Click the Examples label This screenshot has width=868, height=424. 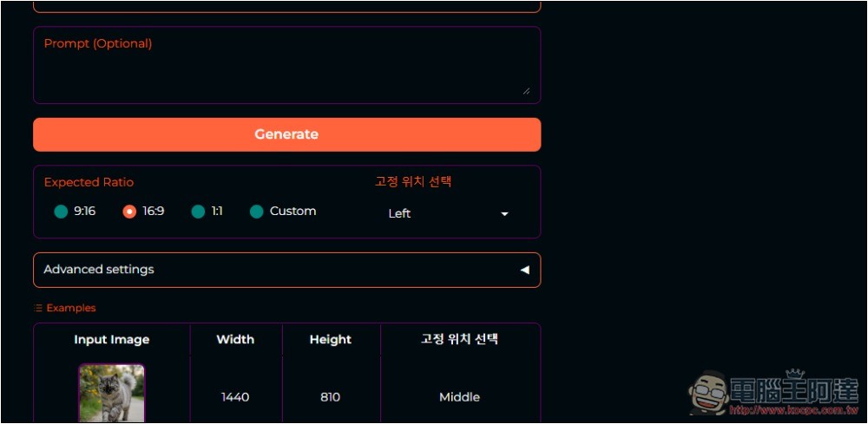[x=71, y=308]
